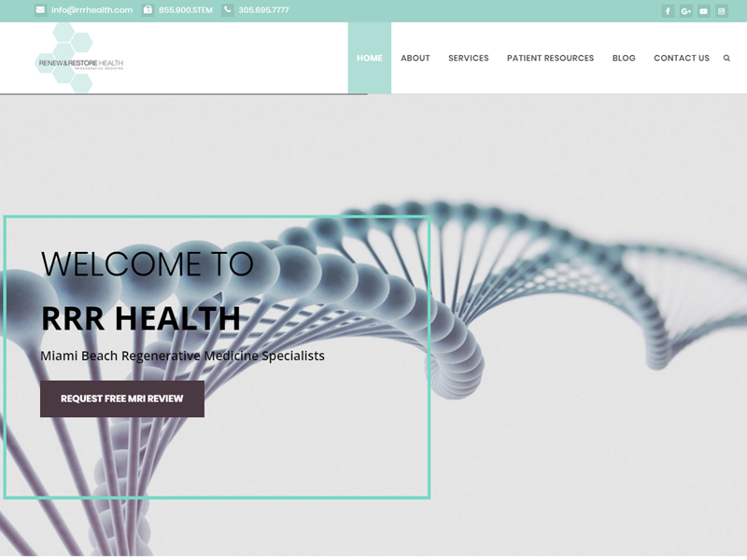This screenshot has width=747, height=560.
Task: Expand the Services menu
Action: coord(469,58)
